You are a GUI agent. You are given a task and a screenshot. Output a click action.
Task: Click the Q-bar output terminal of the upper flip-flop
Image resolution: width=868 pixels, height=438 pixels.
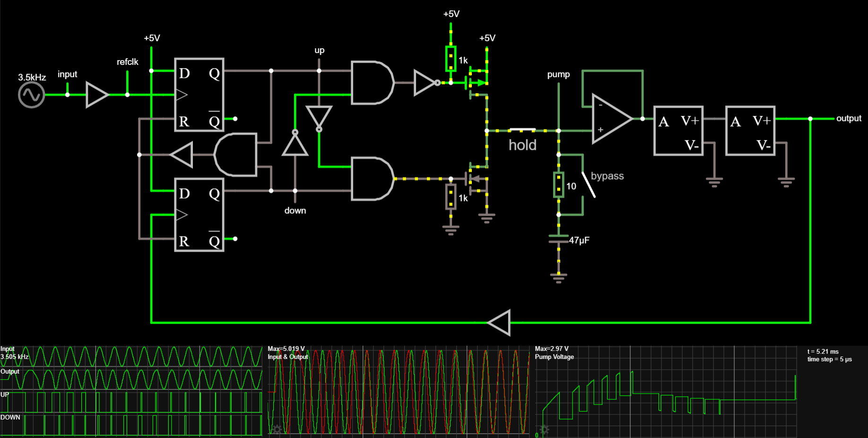click(x=235, y=119)
